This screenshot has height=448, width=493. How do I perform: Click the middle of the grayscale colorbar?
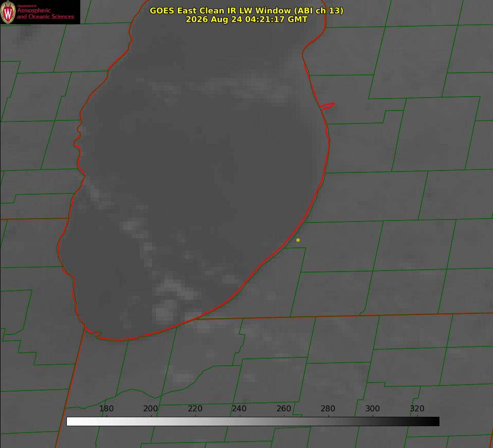pos(253,421)
